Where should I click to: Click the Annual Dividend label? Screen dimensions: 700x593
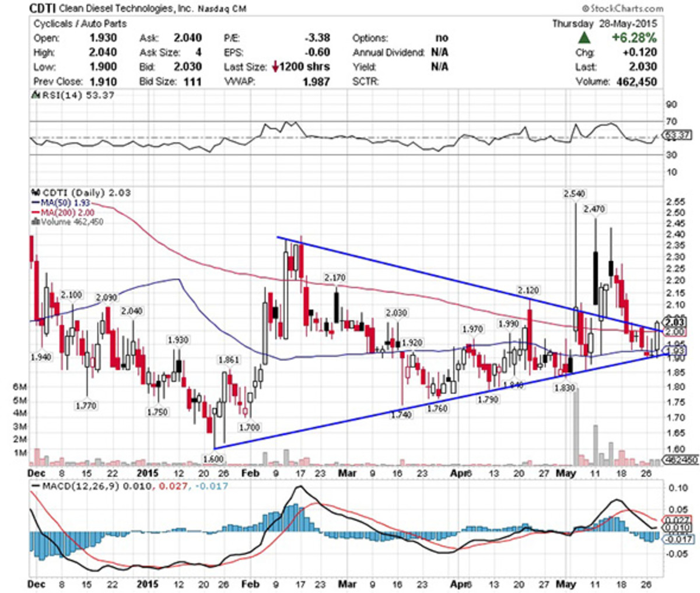(388, 52)
